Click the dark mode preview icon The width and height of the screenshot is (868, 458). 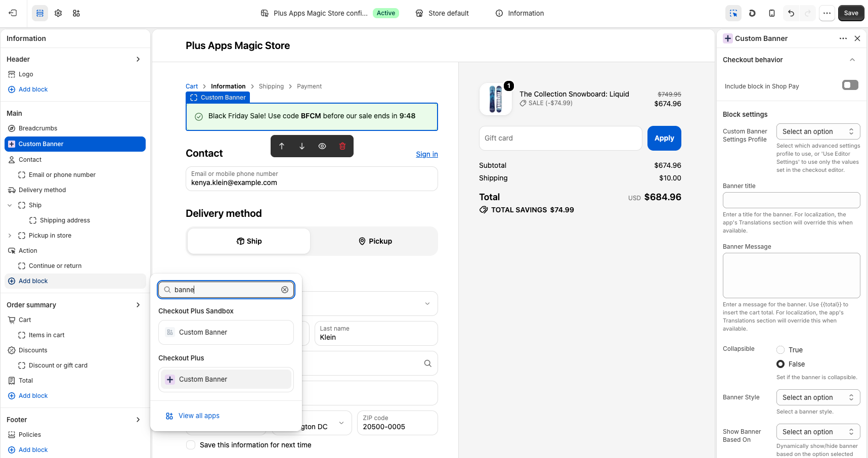pos(753,13)
